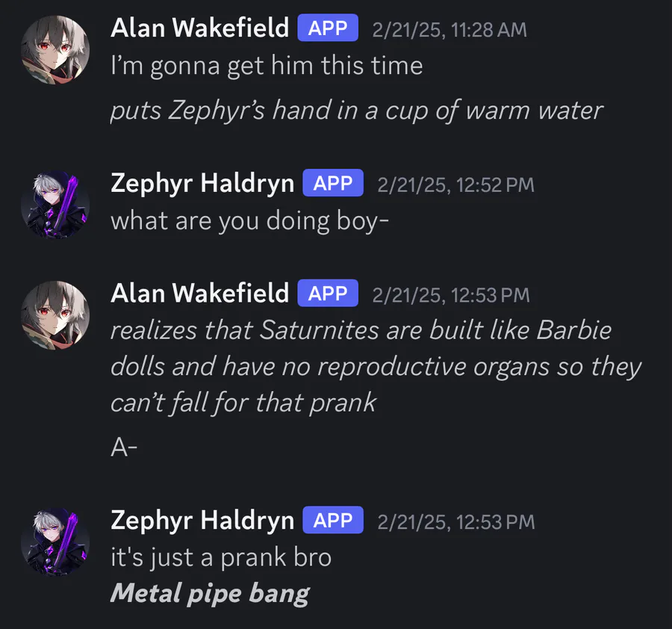Viewport: 672px width, 629px height.
Task: Open the Alan Wakefield username on the first message
Action: coord(199,28)
